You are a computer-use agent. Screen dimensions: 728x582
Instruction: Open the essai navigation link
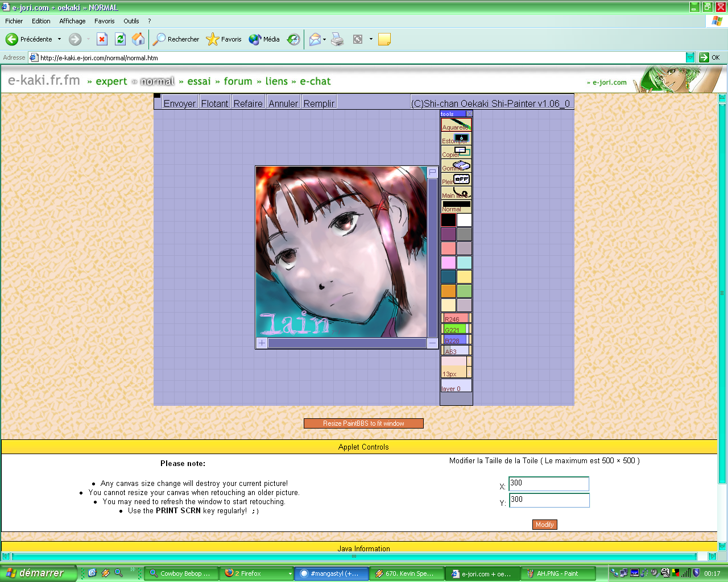click(x=199, y=81)
